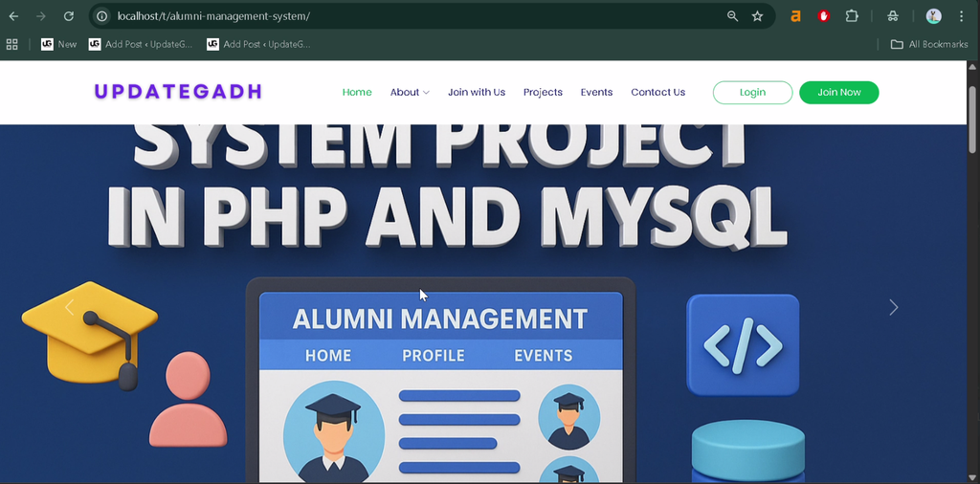Open the Join with Us page
980x484 pixels.
477,93
